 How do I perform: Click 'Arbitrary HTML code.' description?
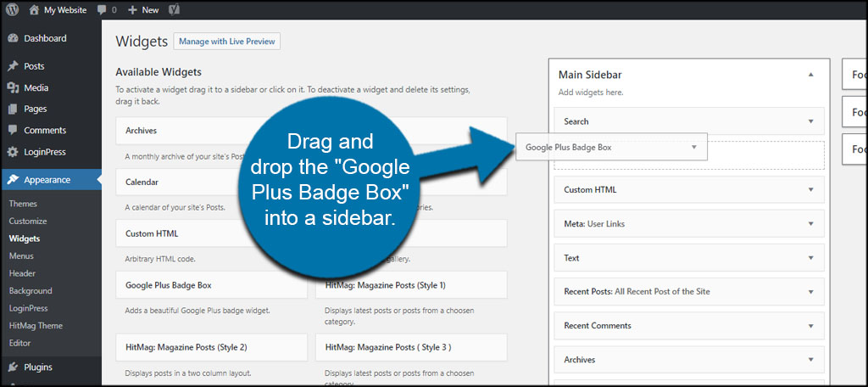click(x=160, y=259)
